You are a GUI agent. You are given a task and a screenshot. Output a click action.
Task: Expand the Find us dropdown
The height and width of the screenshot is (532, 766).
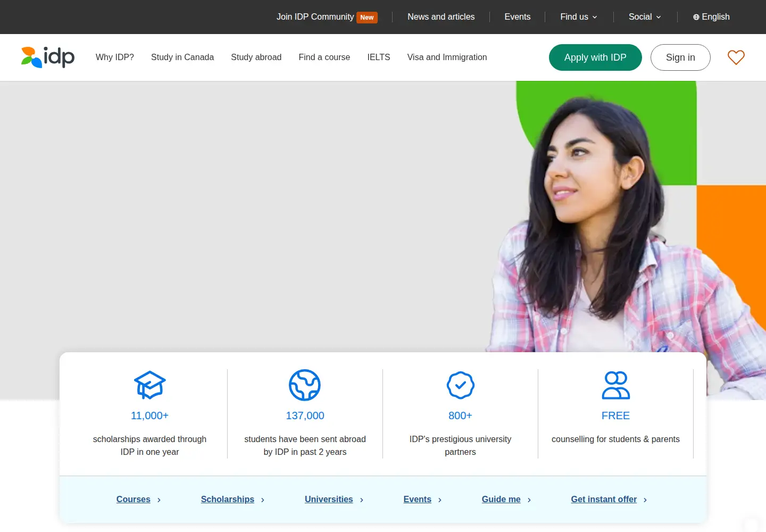point(579,17)
